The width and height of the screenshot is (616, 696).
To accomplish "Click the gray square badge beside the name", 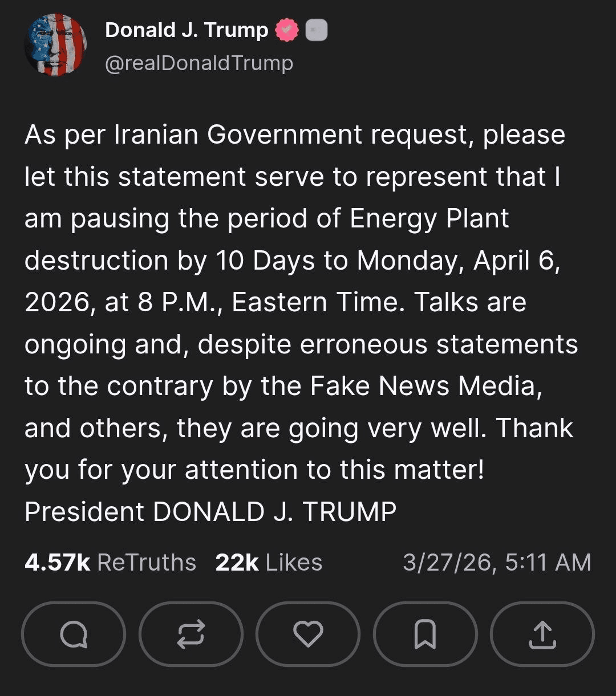I will tap(317, 31).
